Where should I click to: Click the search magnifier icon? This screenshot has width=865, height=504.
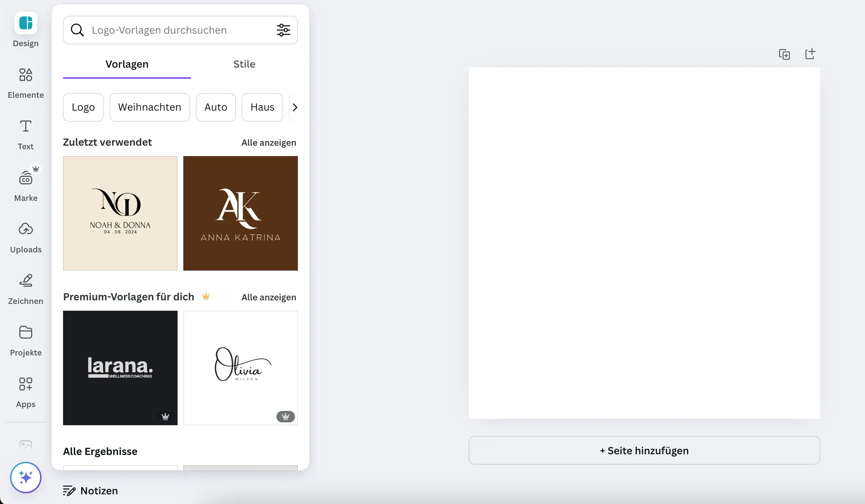[77, 30]
